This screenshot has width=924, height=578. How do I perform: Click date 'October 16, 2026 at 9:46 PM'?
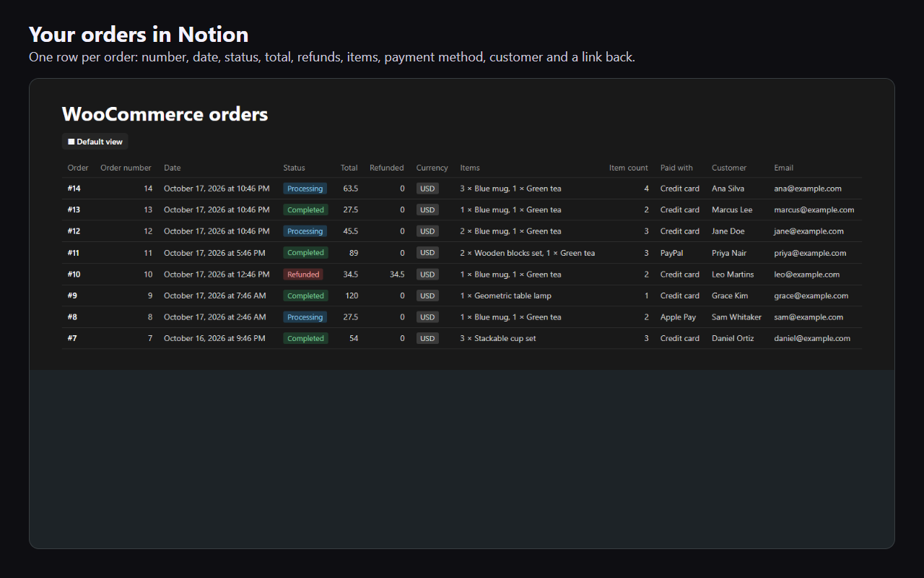point(214,339)
